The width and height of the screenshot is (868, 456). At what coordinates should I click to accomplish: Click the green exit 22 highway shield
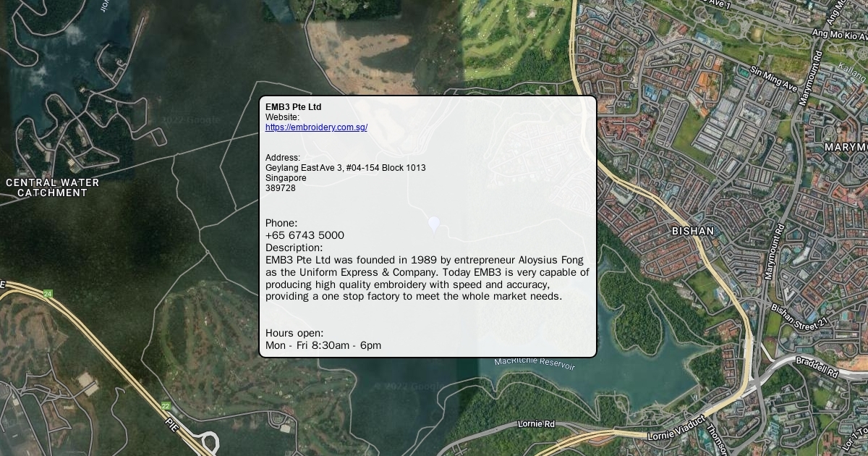[166, 406]
